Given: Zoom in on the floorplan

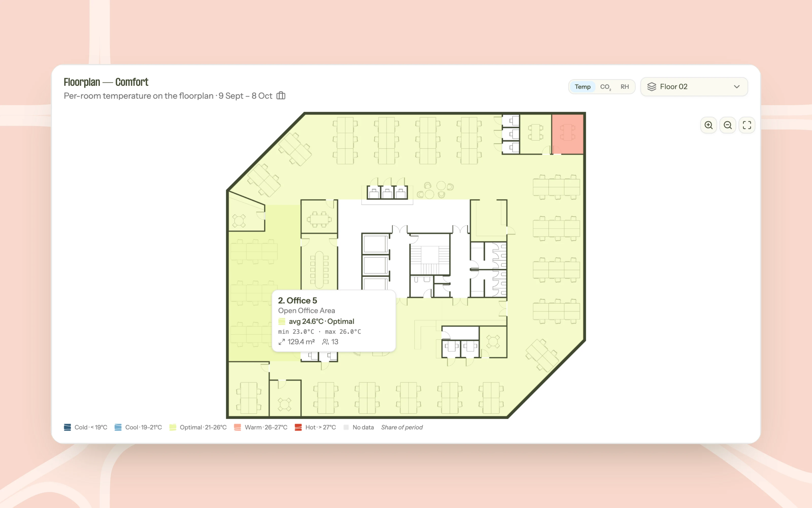Looking at the screenshot, I should pyautogui.click(x=708, y=125).
